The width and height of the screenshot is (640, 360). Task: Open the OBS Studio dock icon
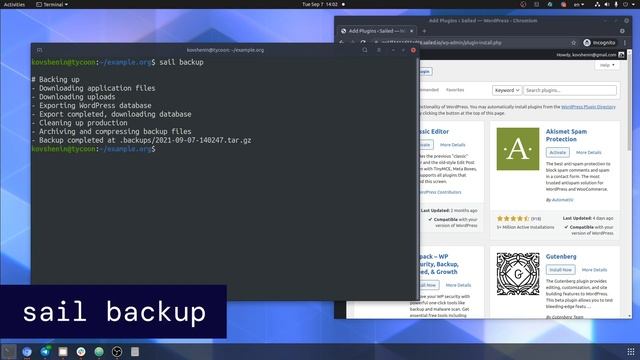(x=117, y=351)
